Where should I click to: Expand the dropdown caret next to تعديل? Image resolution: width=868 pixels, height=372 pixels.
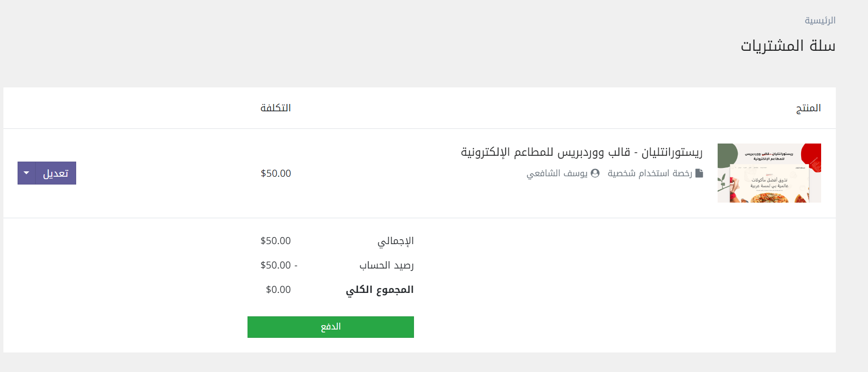(26, 173)
